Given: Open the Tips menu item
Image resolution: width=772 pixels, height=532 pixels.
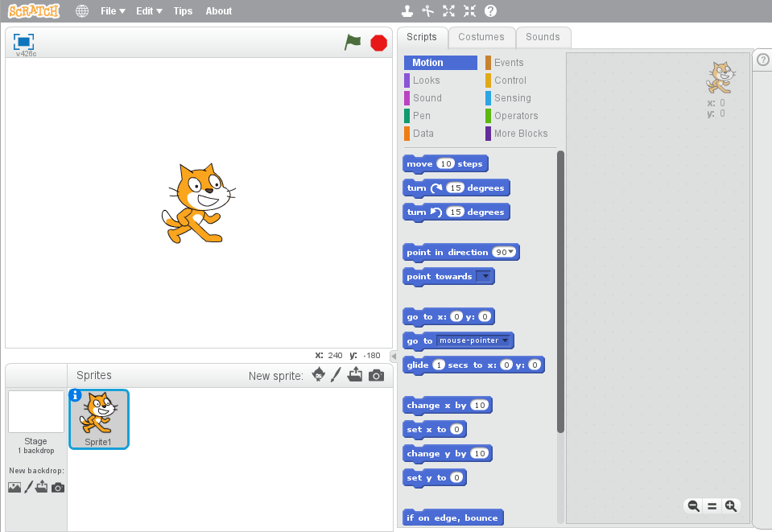Looking at the screenshot, I should coord(183,10).
